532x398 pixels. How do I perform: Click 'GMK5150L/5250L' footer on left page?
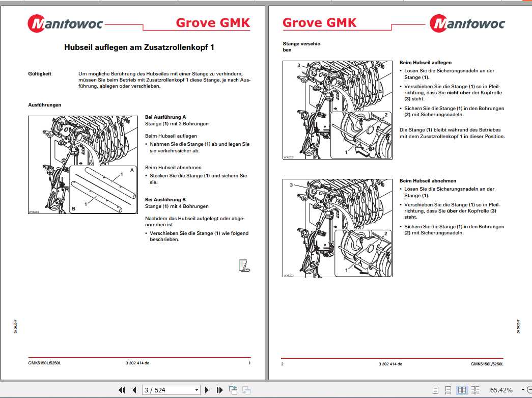click(45, 363)
